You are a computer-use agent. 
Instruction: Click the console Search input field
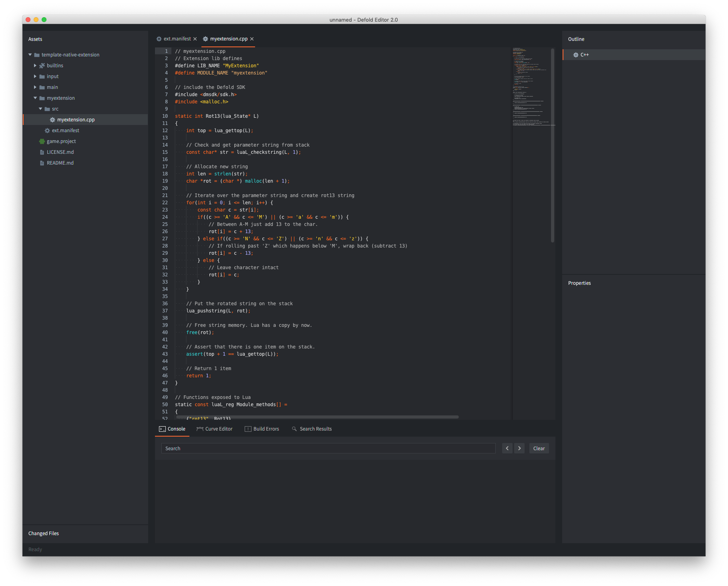point(328,448)
